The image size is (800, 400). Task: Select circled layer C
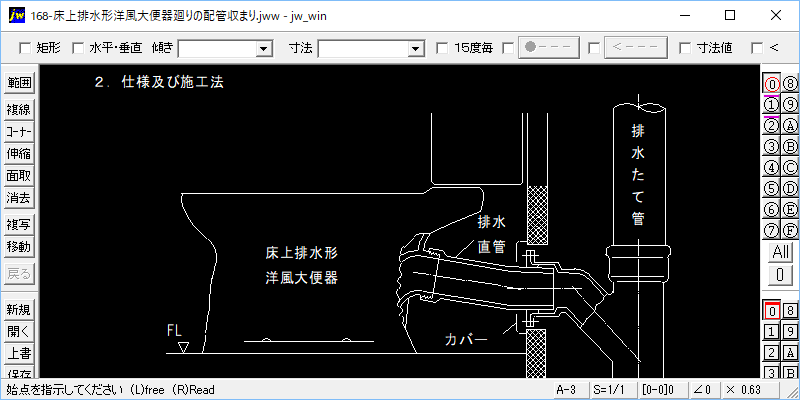coord(790,167)
